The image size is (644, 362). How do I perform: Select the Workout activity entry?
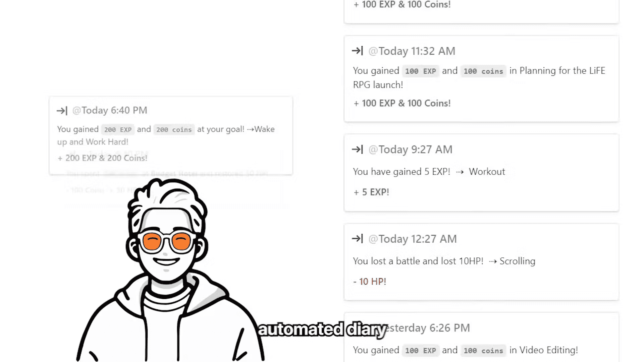481,172
